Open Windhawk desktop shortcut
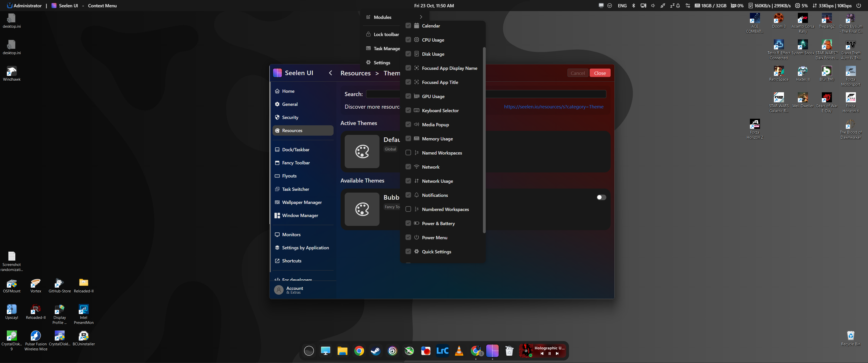This screenshot has height=363, width=868. (x=11, y=74)
